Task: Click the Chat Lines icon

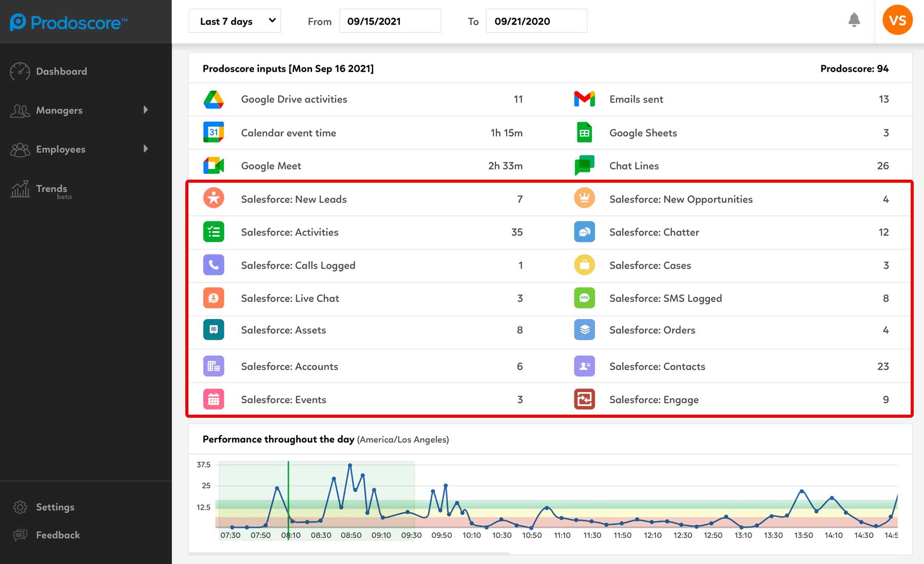Action: 584,165
